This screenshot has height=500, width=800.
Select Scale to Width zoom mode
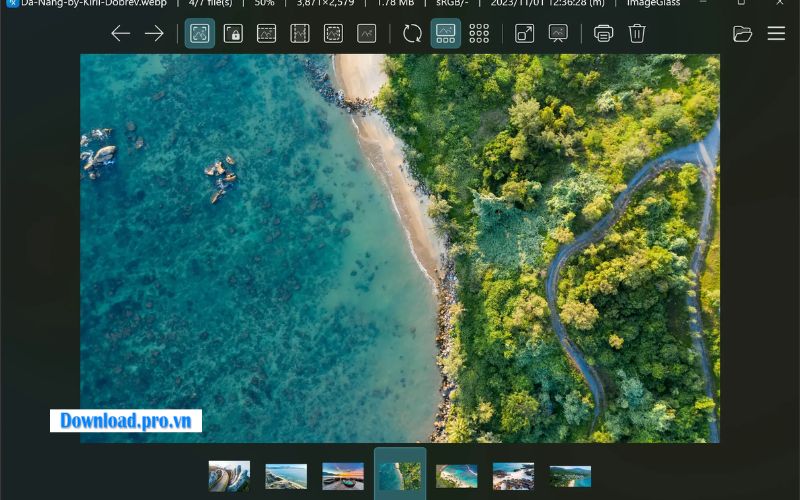click(266, 34)
